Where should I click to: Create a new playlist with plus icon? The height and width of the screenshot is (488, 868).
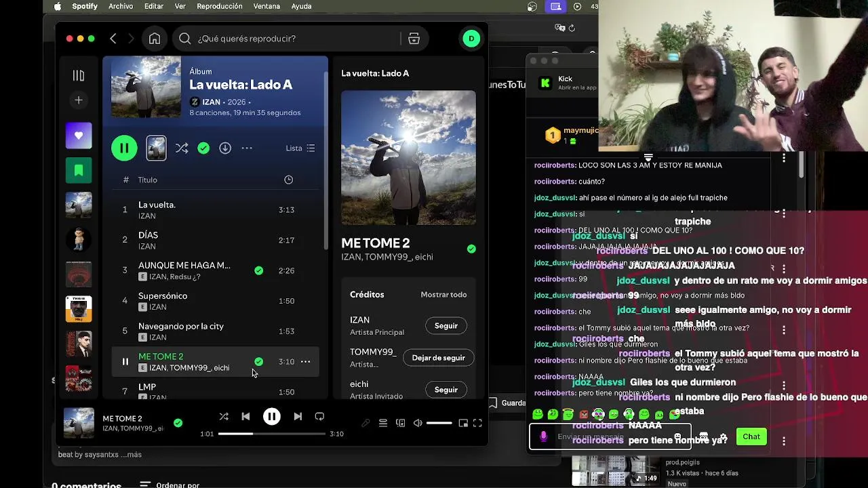pyautogui.click(x=79, y=100)
